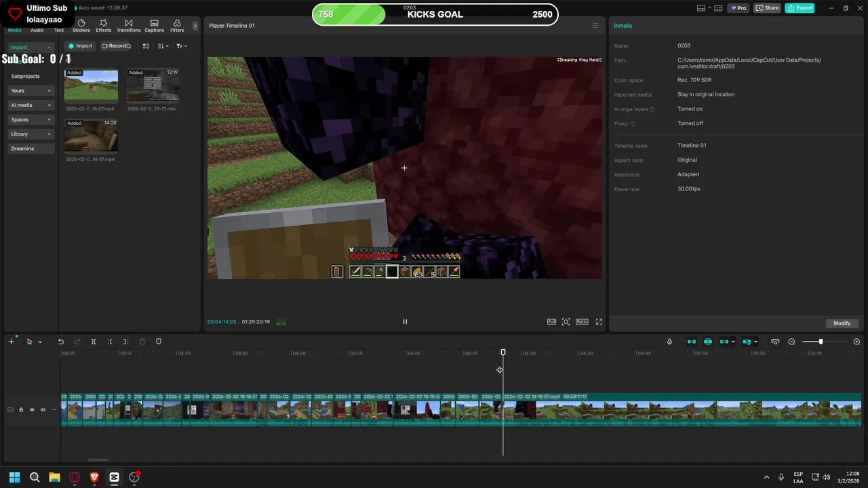
Task: Open Dreamina in the sidebar
Action: tap(31, 148)
